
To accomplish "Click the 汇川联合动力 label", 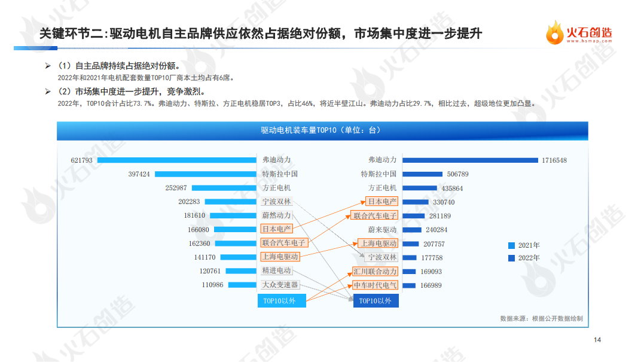I will [x=375, y=271].
